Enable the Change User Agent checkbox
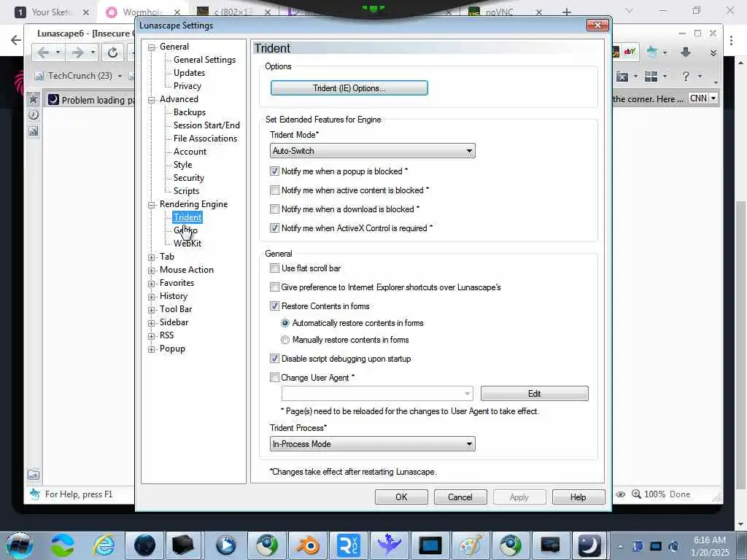The width and height of the screenshot is (747, 560). (x=274, y=378)
